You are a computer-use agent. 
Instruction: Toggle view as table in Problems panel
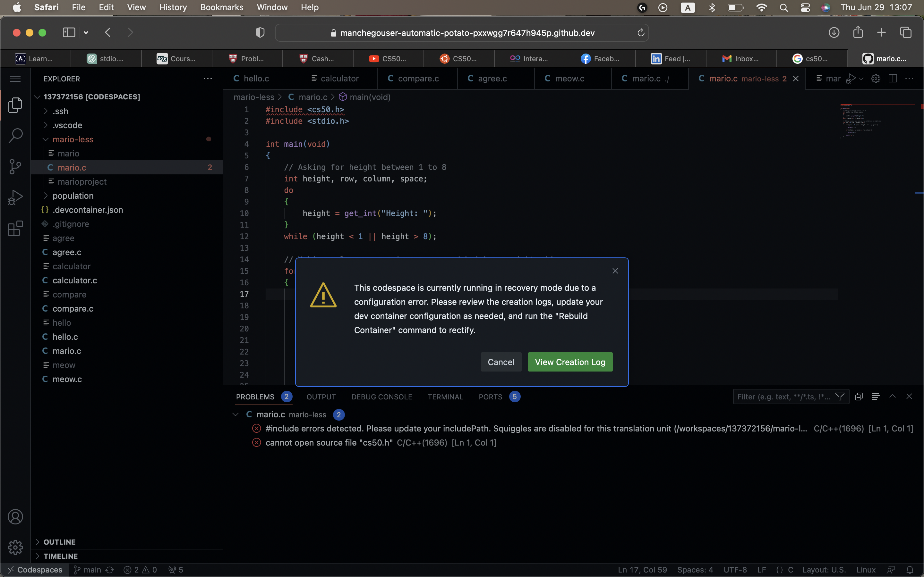876,397
